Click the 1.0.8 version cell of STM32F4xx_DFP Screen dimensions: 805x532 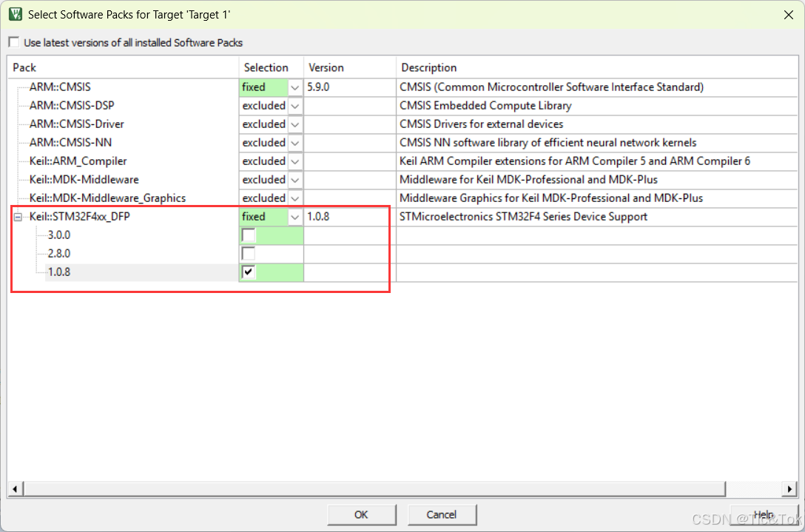coord(350,217)
